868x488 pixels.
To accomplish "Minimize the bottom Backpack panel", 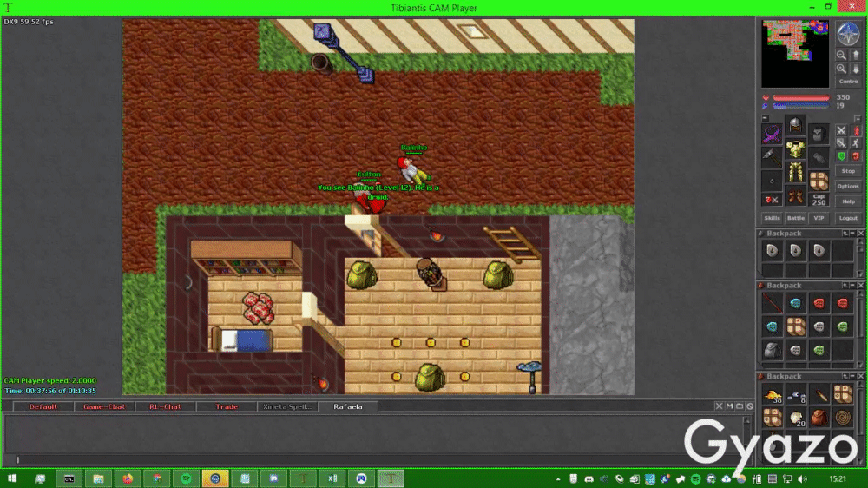I will coord(852,377).
